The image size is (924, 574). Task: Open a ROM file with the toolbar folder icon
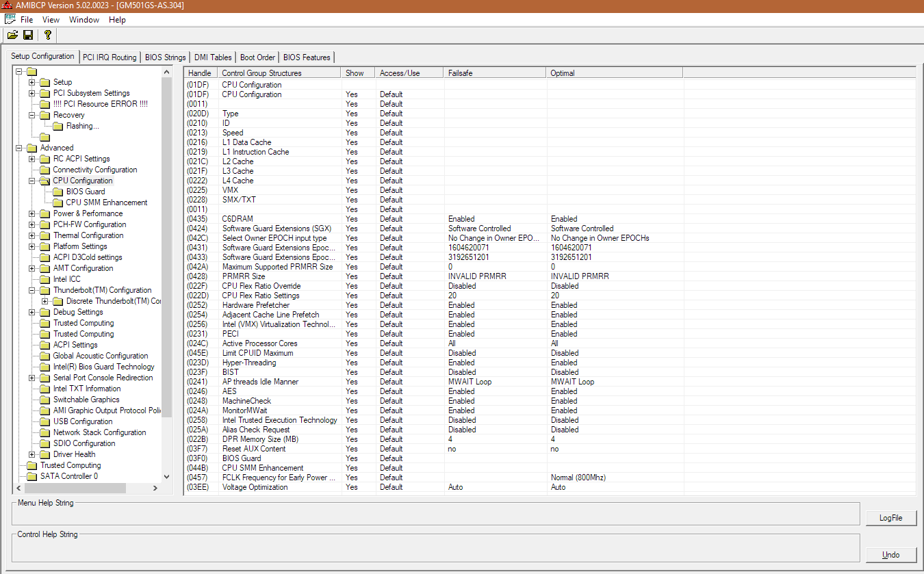pyautogui.click(x=13, y=35)
